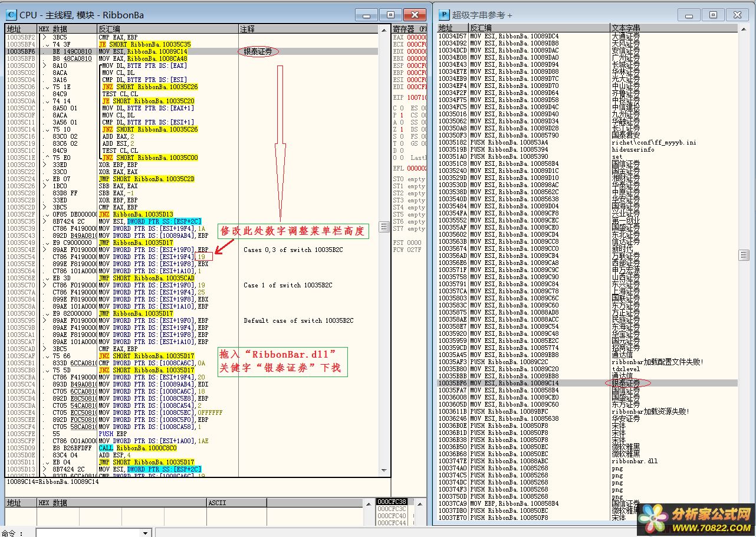
Task: Select PUSH EBP row at 10035CFE
Action: tap(192, 434)
